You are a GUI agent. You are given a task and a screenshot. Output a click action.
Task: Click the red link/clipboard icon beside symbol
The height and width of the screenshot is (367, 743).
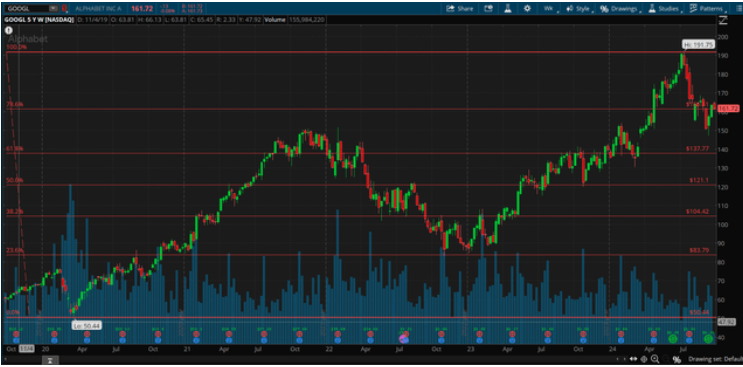pyautogui.click(x=64, y=9)
